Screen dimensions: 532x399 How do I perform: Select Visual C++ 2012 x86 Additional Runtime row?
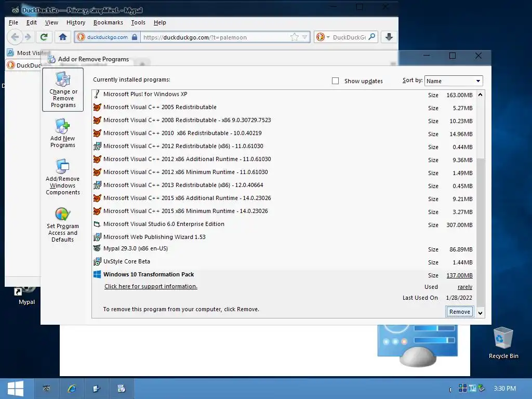283,159
